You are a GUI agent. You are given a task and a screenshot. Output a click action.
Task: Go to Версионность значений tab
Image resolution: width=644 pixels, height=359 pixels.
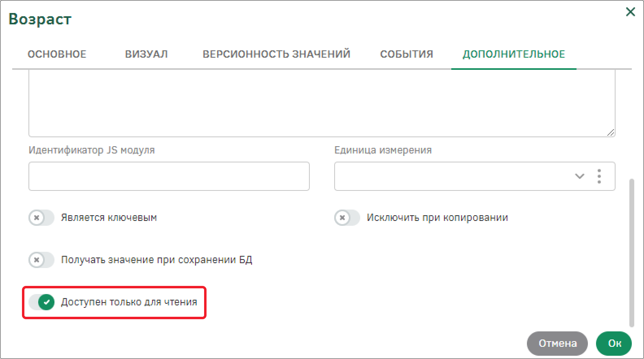[276, 54]
